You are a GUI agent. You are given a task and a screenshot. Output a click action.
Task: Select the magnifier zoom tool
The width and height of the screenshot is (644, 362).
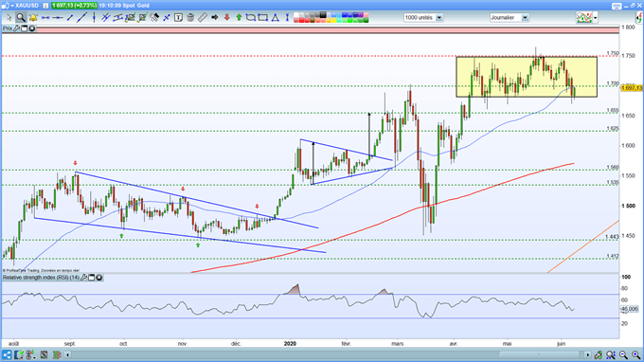click(21, 18)
